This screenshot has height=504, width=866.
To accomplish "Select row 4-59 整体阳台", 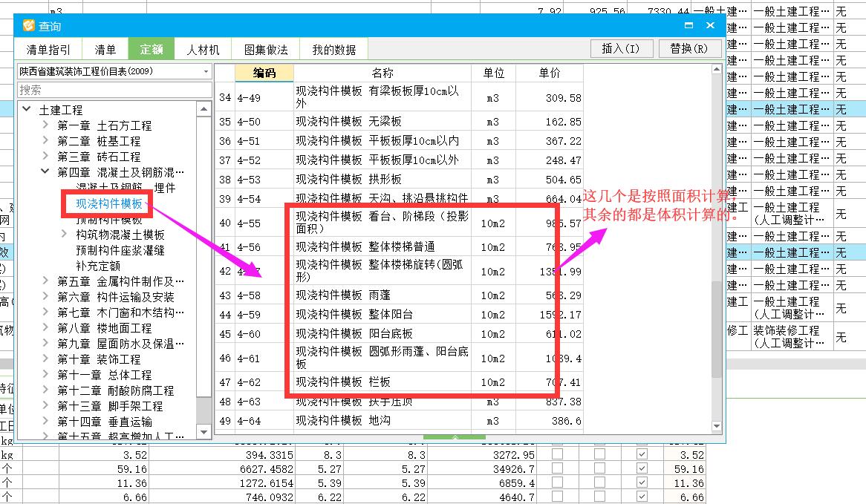I will click(x=399, y=315).
